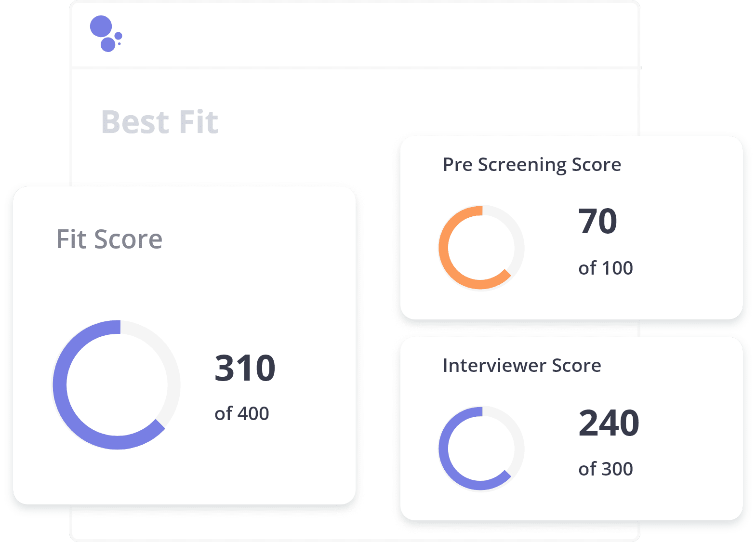
Task: Click the 310 fit score value
Action: (x=245, y=368)
